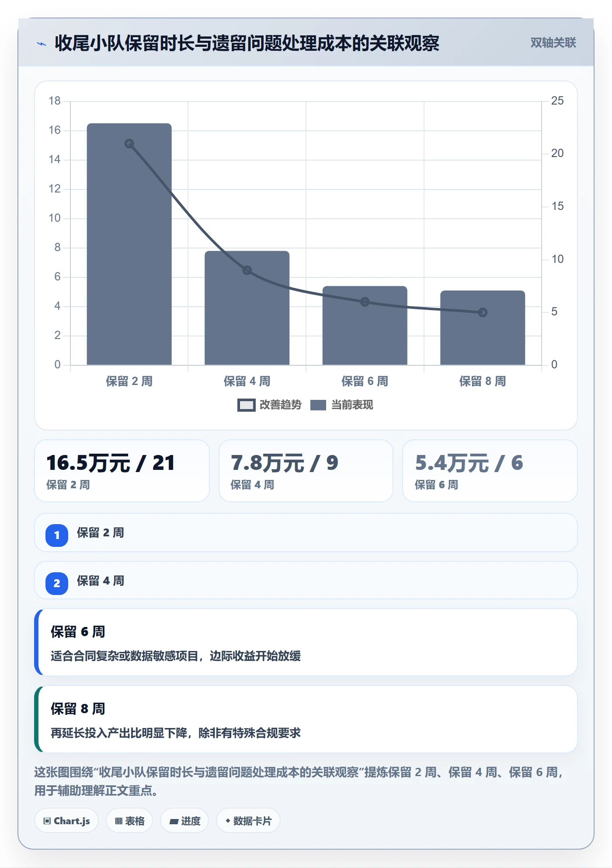This screenshot has height=868, width=612.
Task: Click the square icon in the Chart.js chip
Action: coord(47,821)
